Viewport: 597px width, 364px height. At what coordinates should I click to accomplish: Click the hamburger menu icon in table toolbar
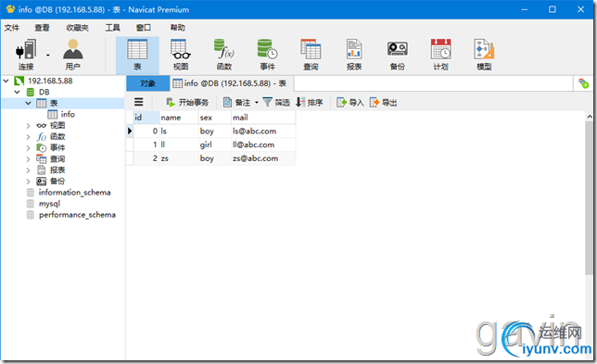pos(139,102)
